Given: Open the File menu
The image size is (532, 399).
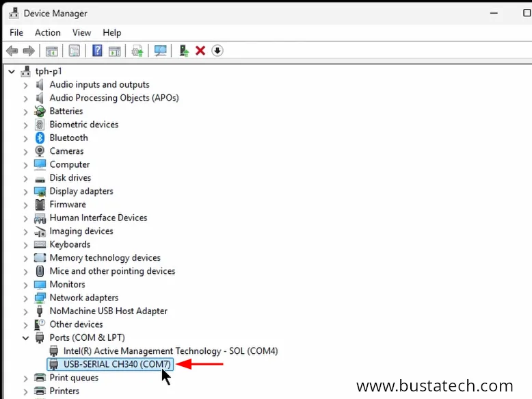Looking at the screenshot, I should pyautogui.click(x=16, y=33).
